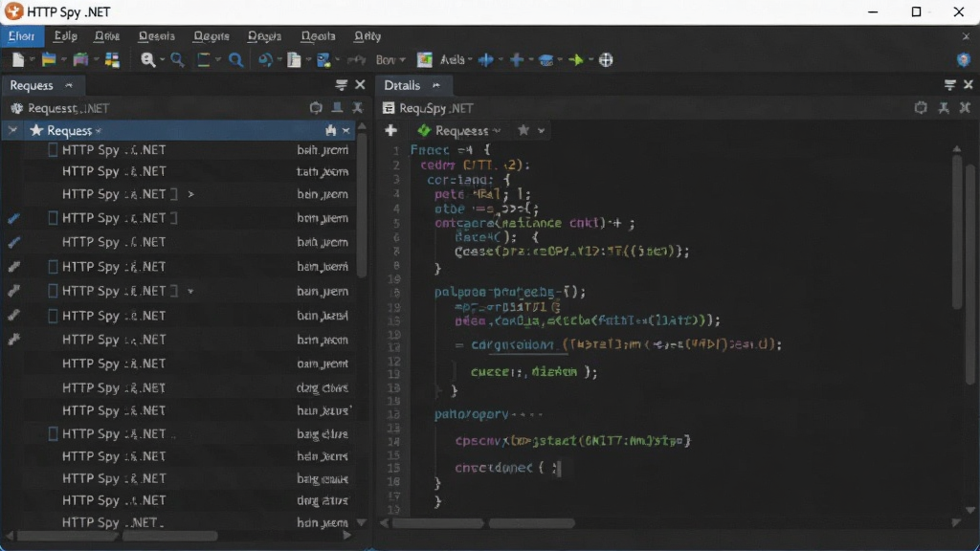Viewport: 980px width, 551px height.
Task: Click the rectangle selection toolbar icon
Action: (x=204, y=60)
